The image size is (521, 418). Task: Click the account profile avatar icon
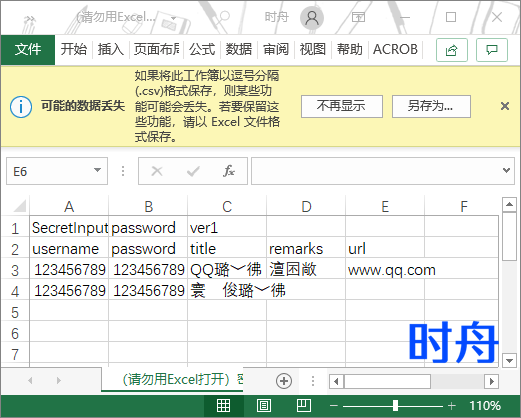tap(312, 17)
